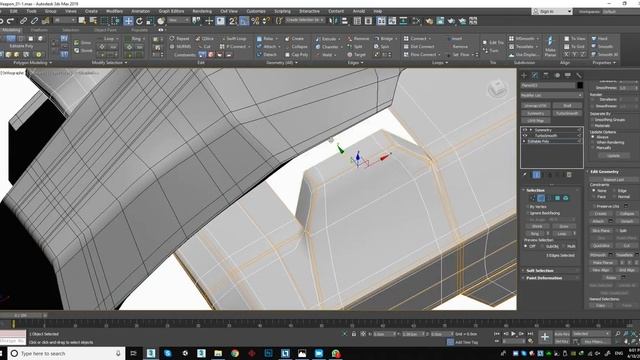Open the Create command panel tab

click(x=524, y=76)
